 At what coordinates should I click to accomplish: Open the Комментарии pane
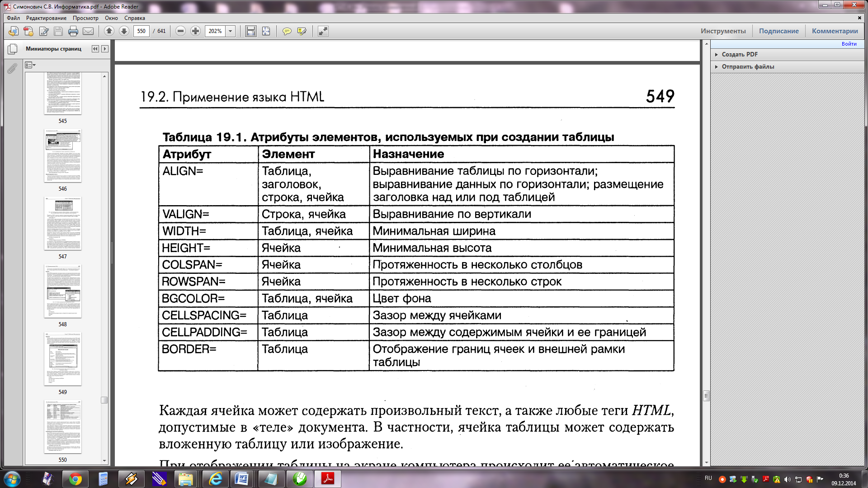(x=835, y=31)
